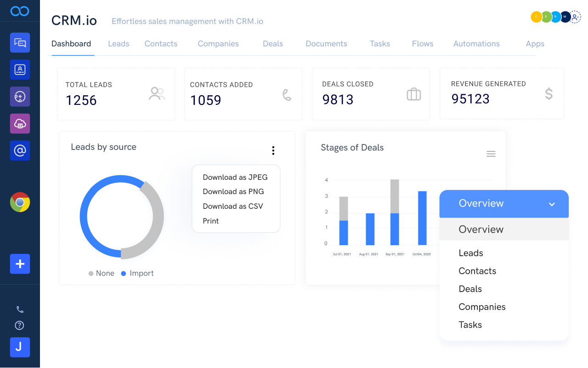Image resolution: width=588 pixels, height=368 pixels.
Task: Click the plus add button in sidebar
Action: (x=20, y=264)
